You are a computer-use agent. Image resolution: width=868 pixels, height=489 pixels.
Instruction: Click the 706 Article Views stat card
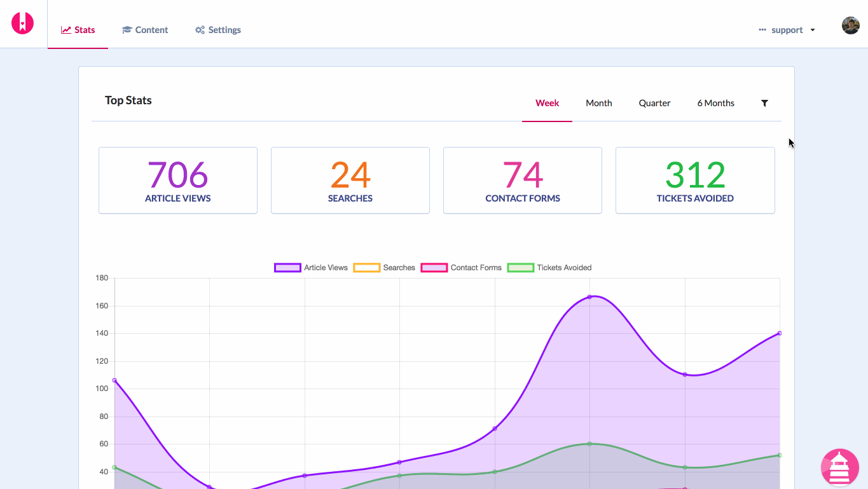point(177,180)
